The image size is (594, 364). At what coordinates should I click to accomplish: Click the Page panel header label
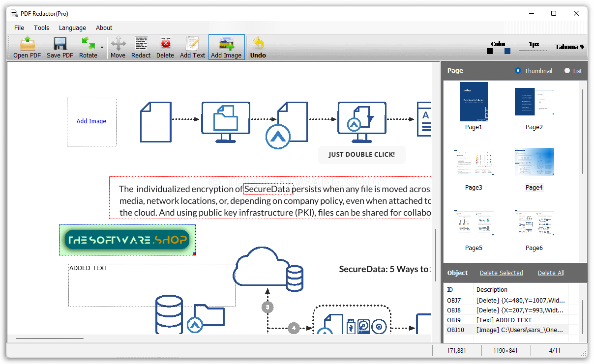click(455, 71)
